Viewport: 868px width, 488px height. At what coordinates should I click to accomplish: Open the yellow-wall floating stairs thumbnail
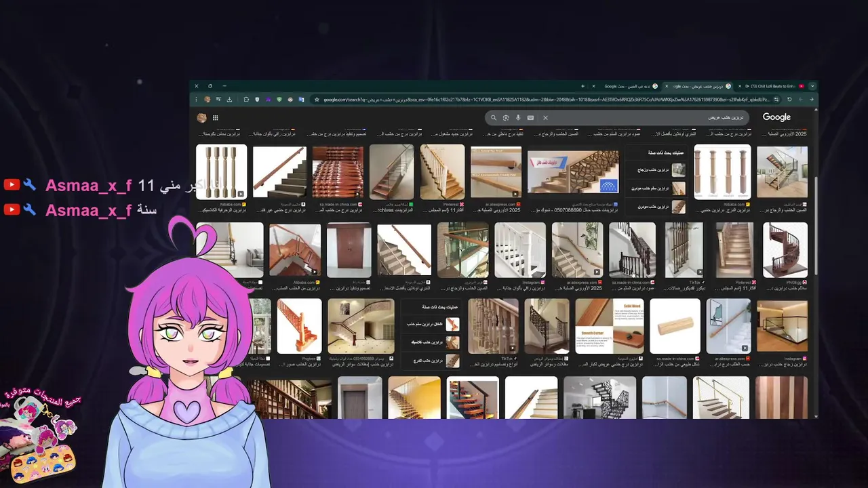pyautogui.click(x=414, y=398)
